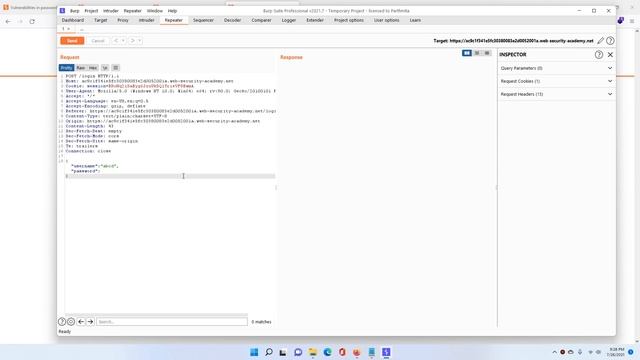Viewport: 640px width, 360px height.
Task: Select the side-by-side layout view
Action: coord(467,53)
